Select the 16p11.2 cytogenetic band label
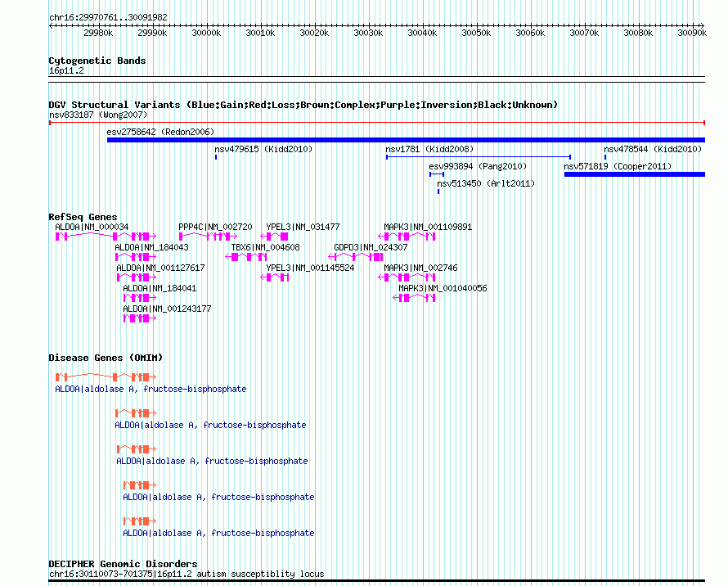 pyautogui.click(x=66, y=70)
